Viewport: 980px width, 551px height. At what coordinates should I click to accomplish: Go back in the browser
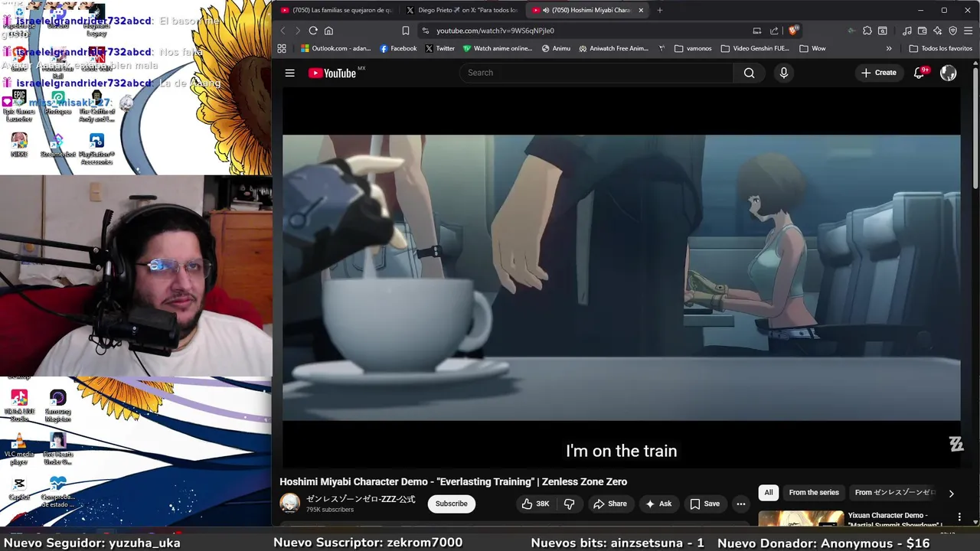(283, 31)
